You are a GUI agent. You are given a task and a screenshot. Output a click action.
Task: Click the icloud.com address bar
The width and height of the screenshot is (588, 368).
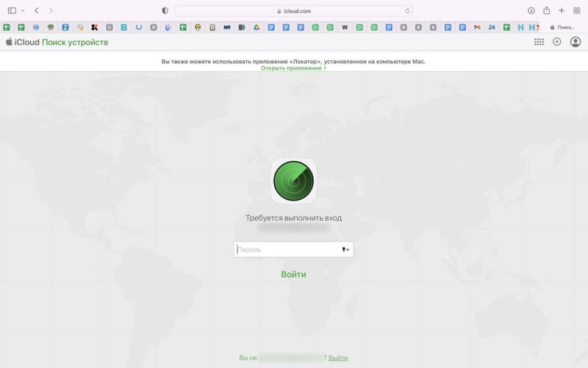coord(294,11)
